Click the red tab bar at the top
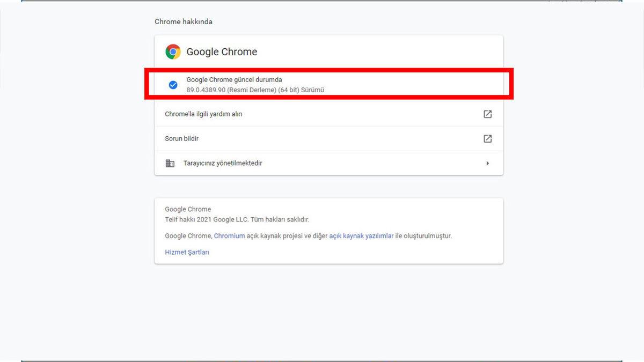This screenshot has width=644, height=362. click(322, 2)
